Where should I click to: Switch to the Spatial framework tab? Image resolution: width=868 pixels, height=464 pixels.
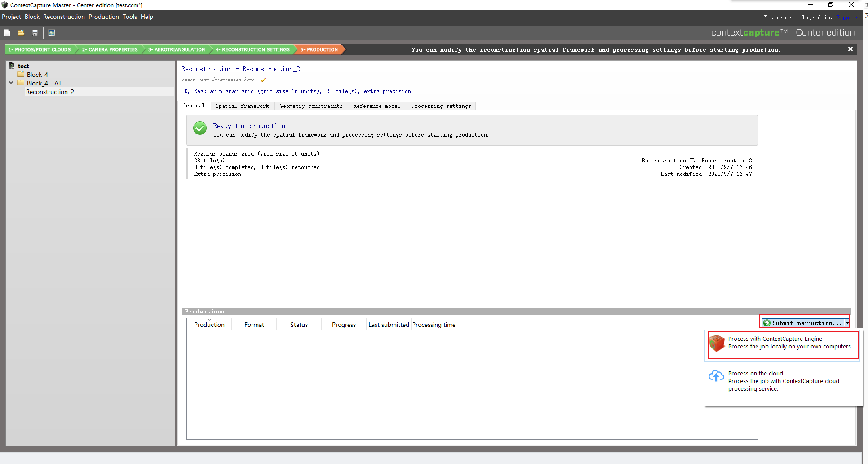pos(242,106)
